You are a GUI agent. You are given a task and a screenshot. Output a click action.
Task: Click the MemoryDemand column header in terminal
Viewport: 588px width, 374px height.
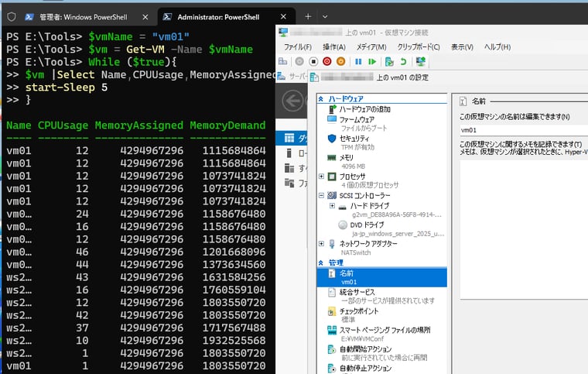coord(227,125)
